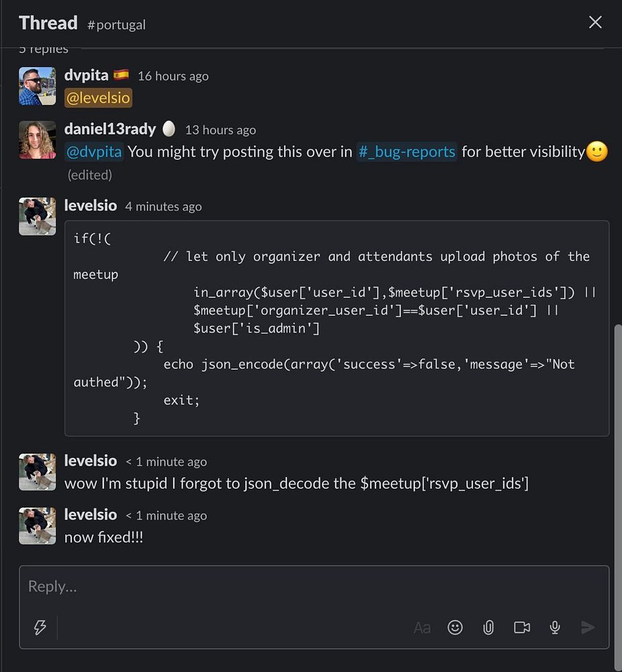Click the @levelsio mention

[98, 98]
